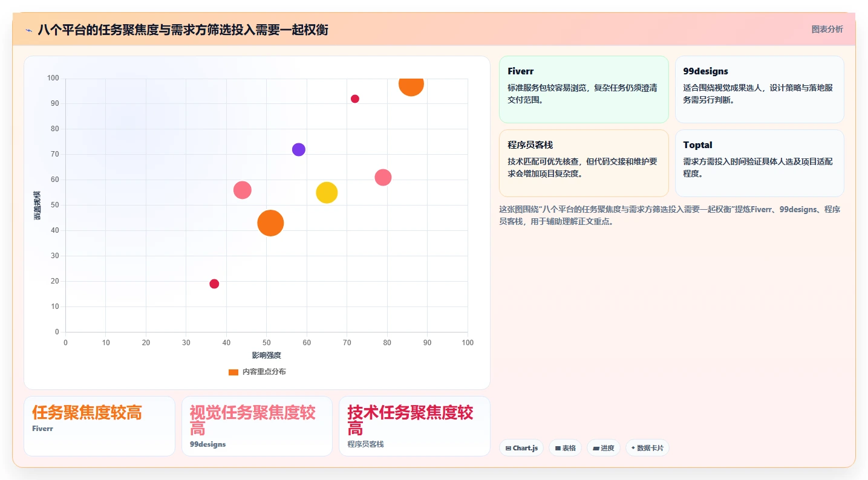Select the pink bubble at influence 44
Image resolution: width=868 pixels, height=480 pixels.
point(242,190)
